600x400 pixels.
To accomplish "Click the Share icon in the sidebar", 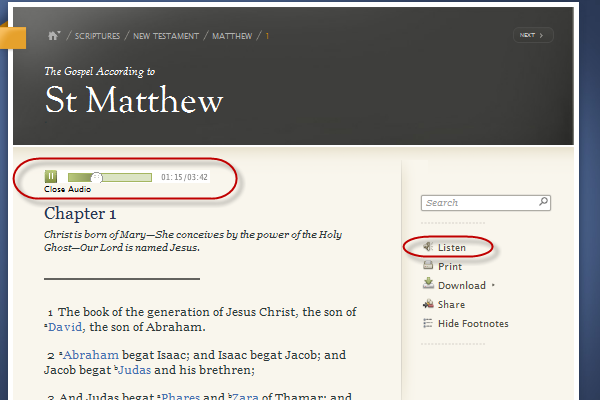I will pos(428,304).
